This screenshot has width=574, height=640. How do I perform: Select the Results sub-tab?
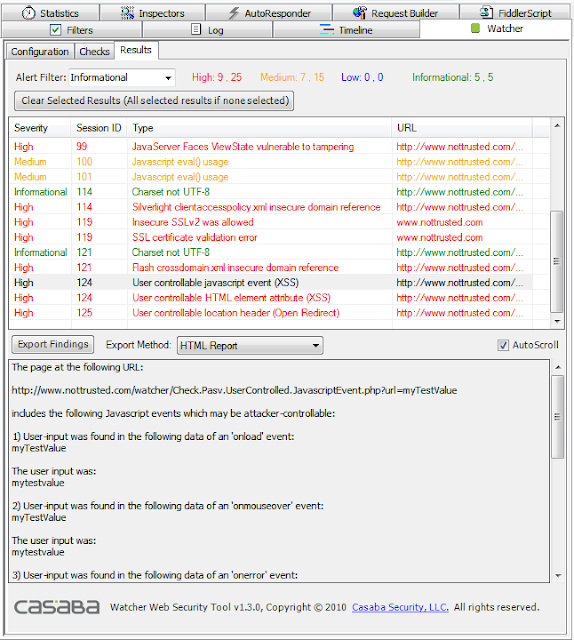pos(136,50)
